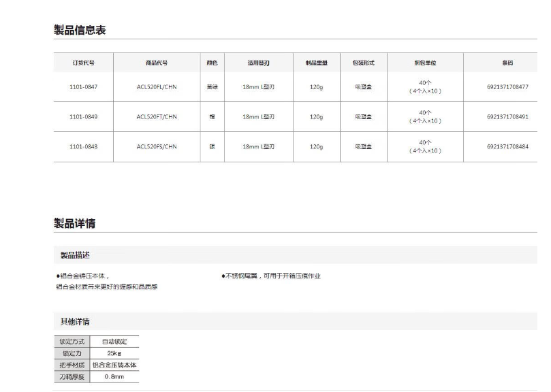Select the 自动锁定 value cell
The width and height of the screenshot is (551, 392).
click(x=114, y=341)
